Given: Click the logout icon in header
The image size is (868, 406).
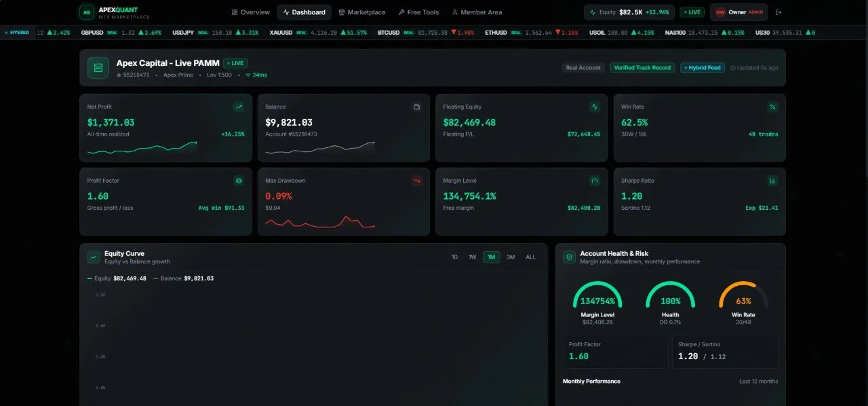Looking at the screenshot, I should click(778, 12).
